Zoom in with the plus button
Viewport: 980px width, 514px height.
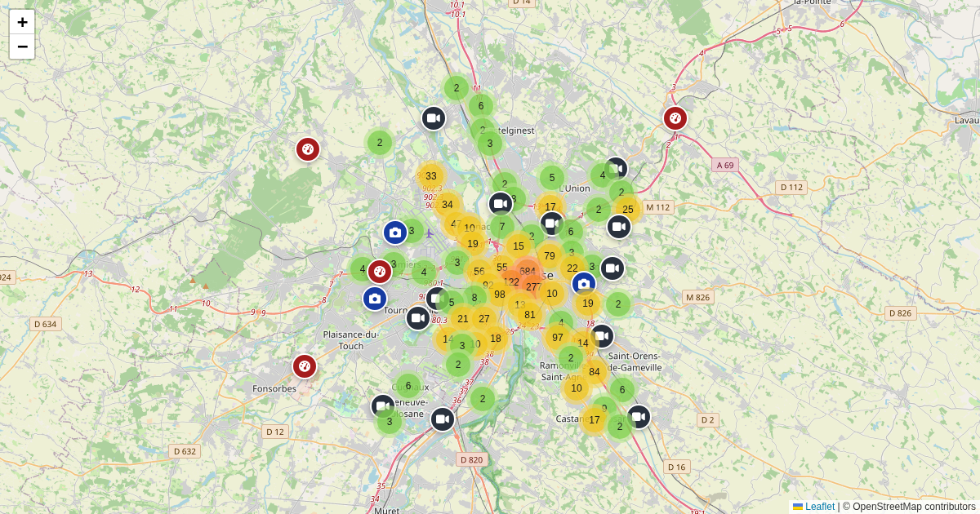point(22,22)
